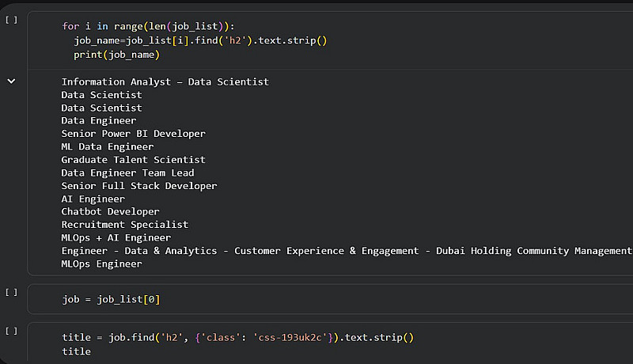Click the job_name=job_list[i].find code line
Screen dimensions: 633x364
(200, 40)
